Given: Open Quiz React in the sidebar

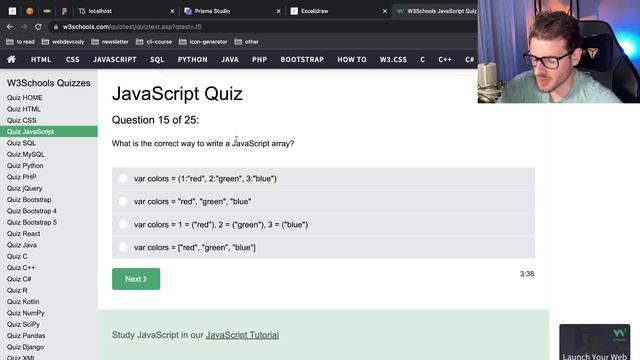Looking at the screenshot, I should point(23,233).
